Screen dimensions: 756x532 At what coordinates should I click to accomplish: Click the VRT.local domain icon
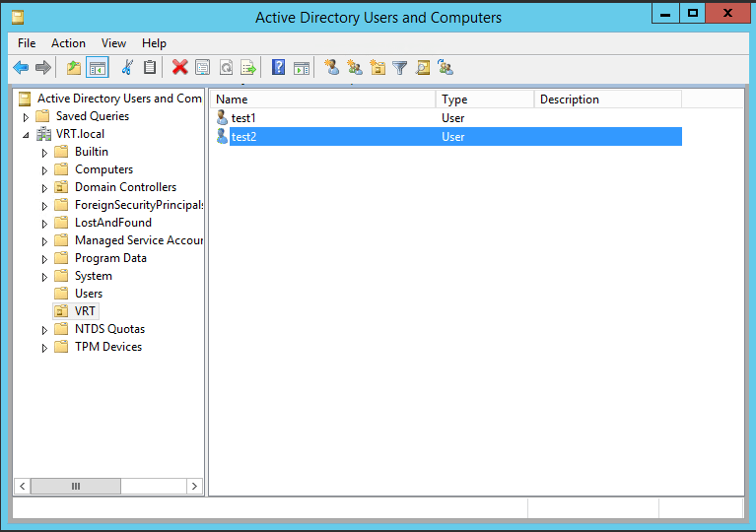tap(44, 134)
